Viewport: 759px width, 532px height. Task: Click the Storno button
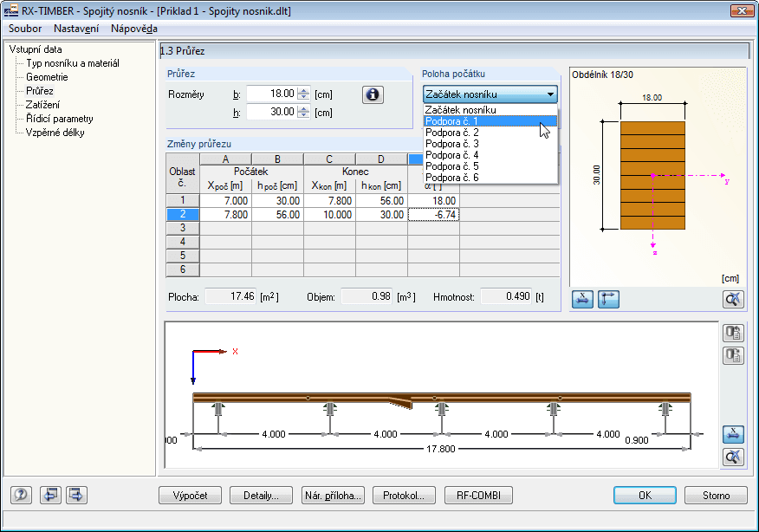point(716,496)
